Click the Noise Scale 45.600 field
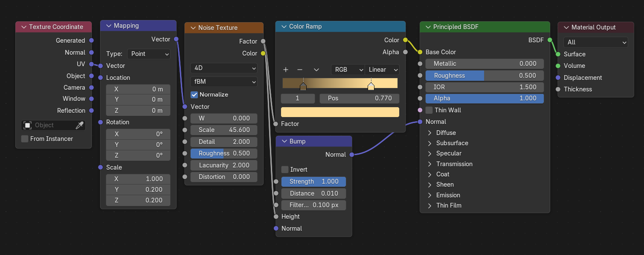Viewport: 644px width, 255px height. (x=224, y=130)
